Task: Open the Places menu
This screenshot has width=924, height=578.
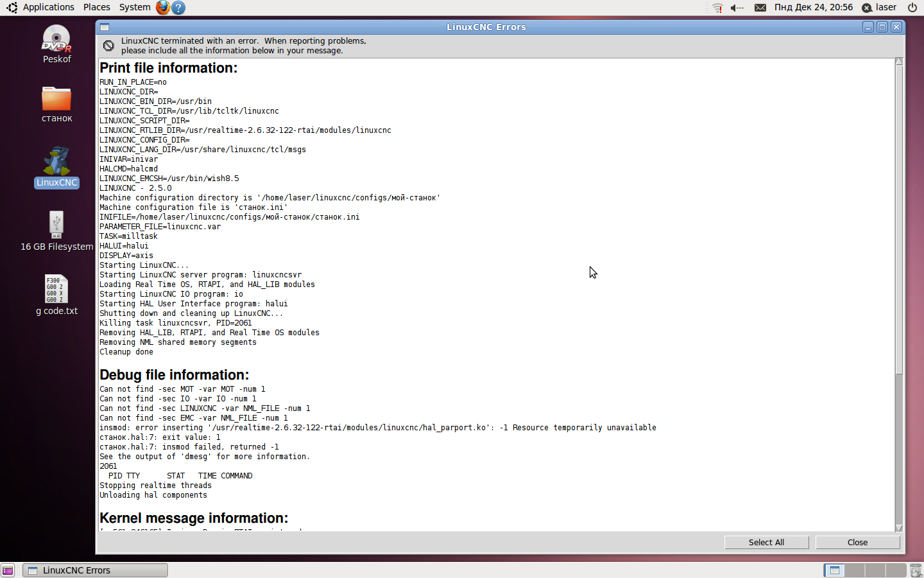Action: pyautogui.click(x=97, y=7)
